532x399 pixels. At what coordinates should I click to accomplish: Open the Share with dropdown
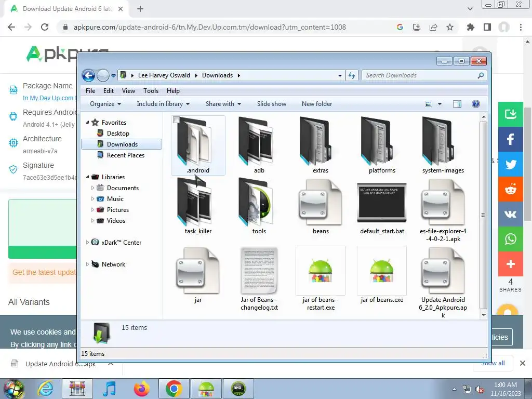click(x=223, y=104)
